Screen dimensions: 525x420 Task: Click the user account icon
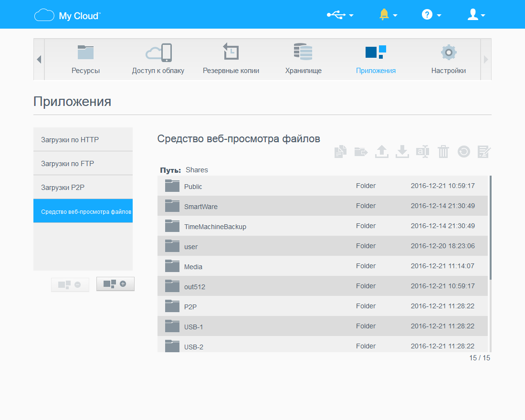(x=473, y=14)
